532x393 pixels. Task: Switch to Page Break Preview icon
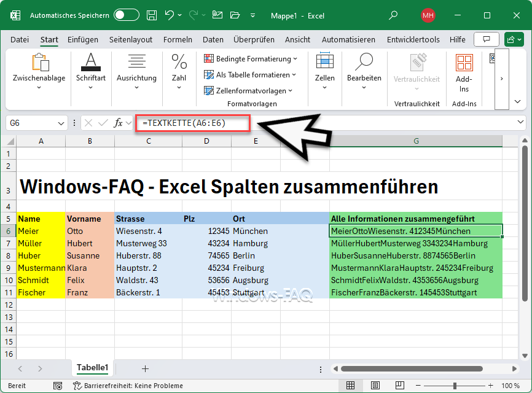[x=400, y=386]
